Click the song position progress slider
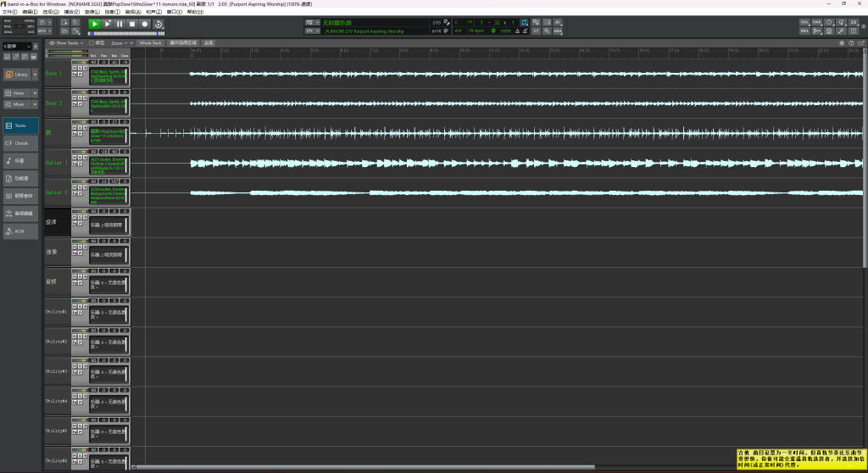868x473 pixels. click(125, 33)
